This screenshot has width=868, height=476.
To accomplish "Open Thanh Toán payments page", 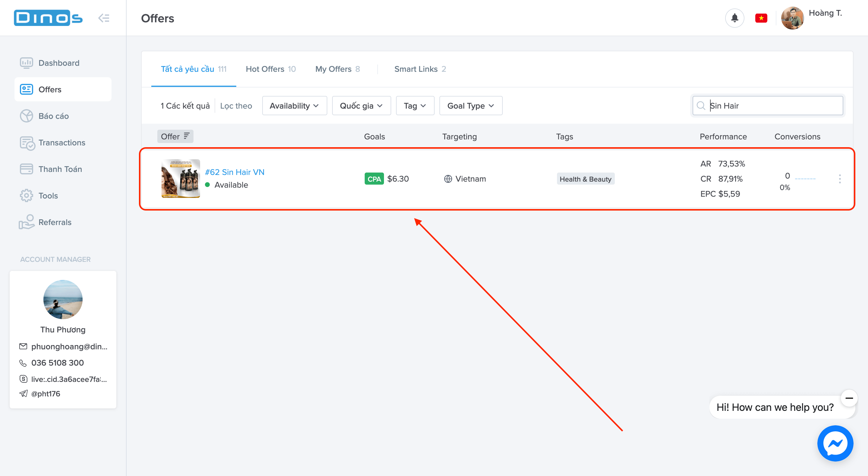I will (x=63, y=169).
